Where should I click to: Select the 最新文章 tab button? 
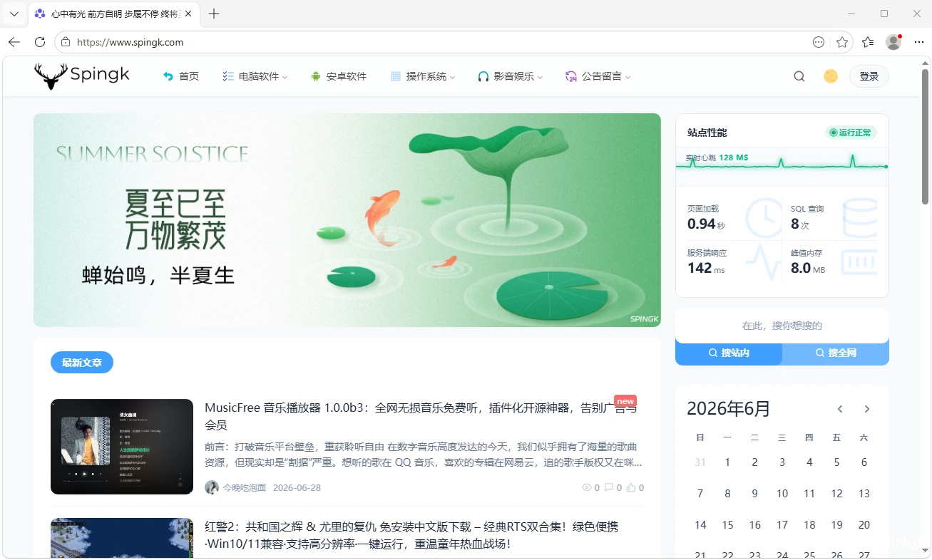(82, 363)
